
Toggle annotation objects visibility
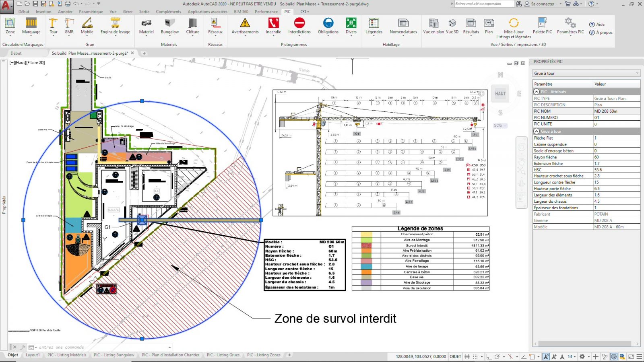point(546,356)
